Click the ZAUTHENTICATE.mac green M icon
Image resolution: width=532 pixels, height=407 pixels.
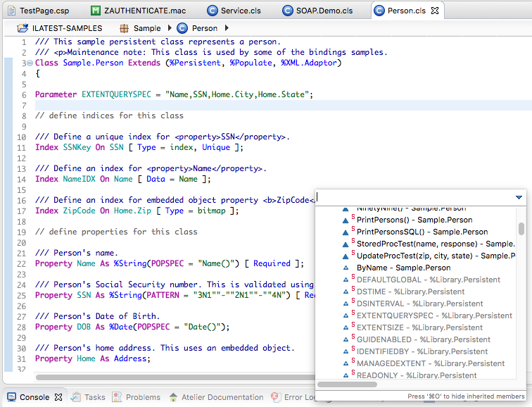pyautogui.click(x=96, y=11)
